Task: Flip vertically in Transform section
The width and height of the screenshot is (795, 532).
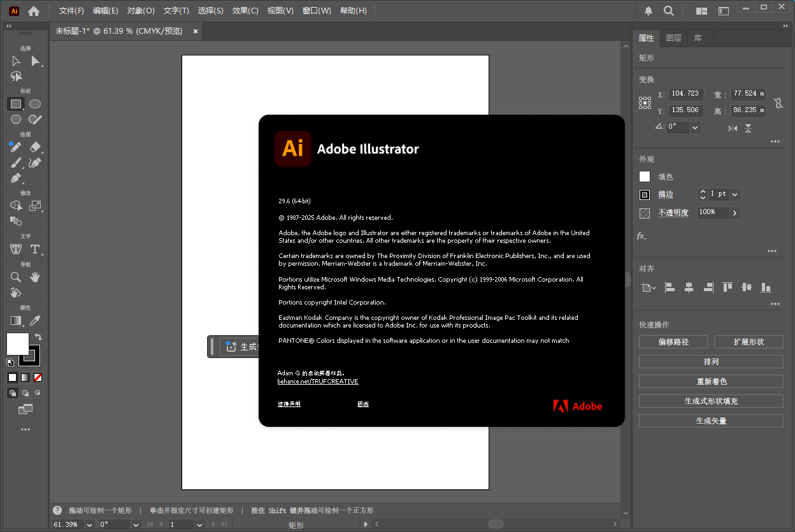Action: (748, 128)
